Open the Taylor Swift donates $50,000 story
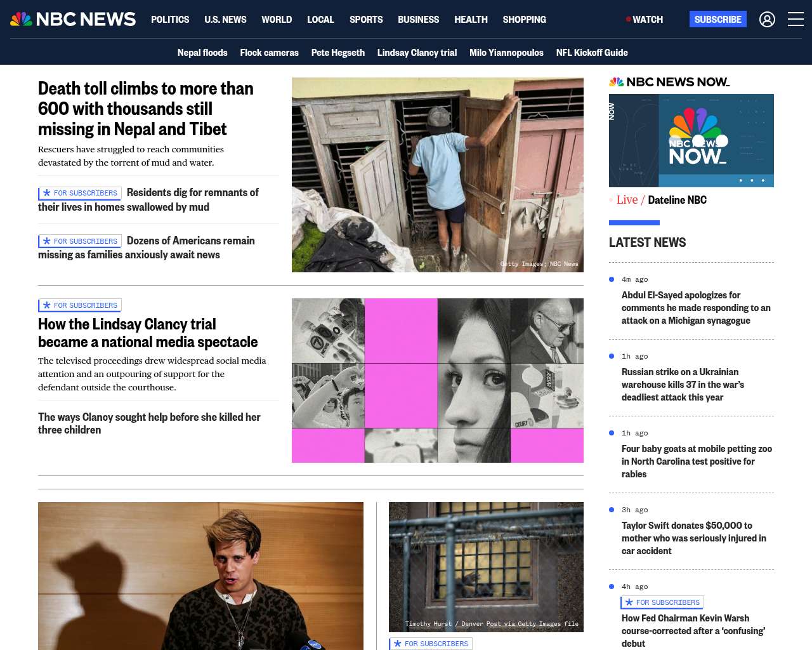Screen dimensions: 812x650 694,538
